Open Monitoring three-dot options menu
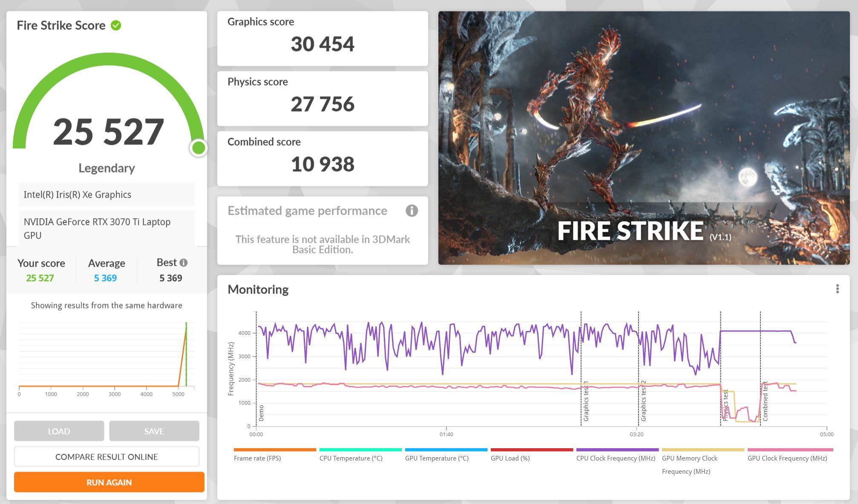 [837, 289]
